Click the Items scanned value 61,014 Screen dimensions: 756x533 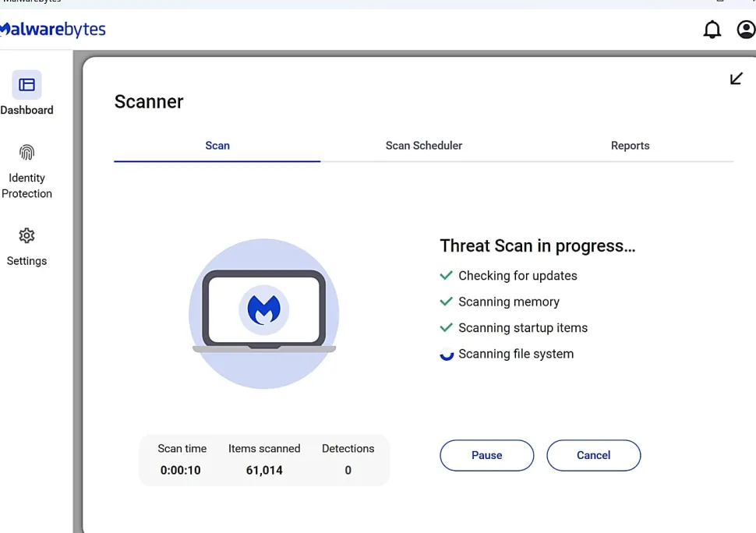[264, 471]
